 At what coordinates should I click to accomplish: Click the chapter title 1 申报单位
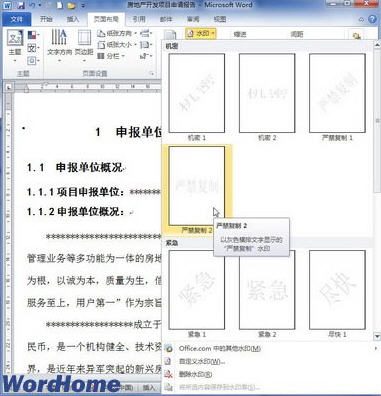pos(128,132)
